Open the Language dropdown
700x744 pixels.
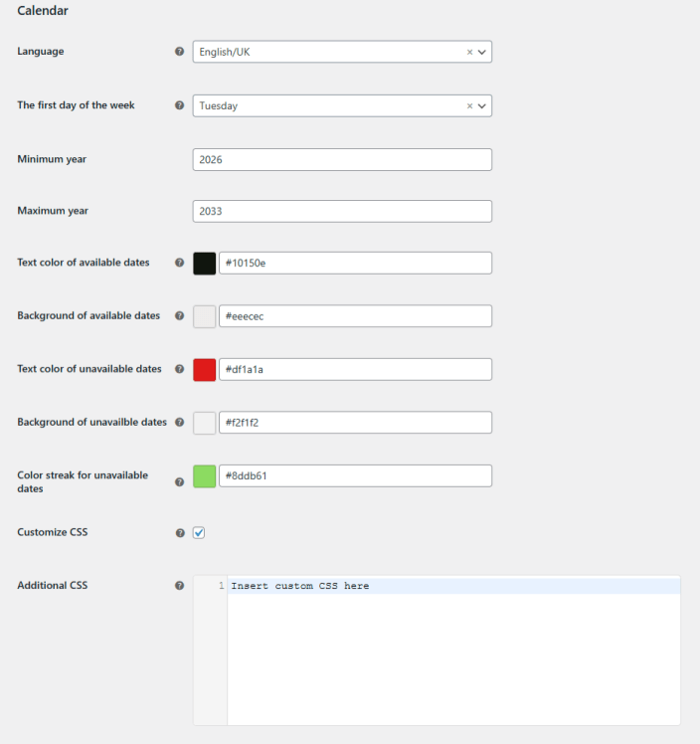coord(328,52)
